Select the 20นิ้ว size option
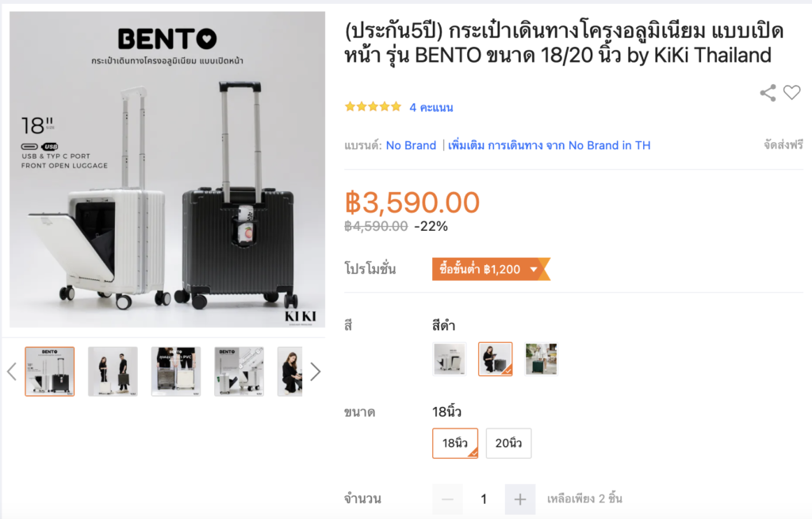 pyautogui.click(x=508, y=444)
